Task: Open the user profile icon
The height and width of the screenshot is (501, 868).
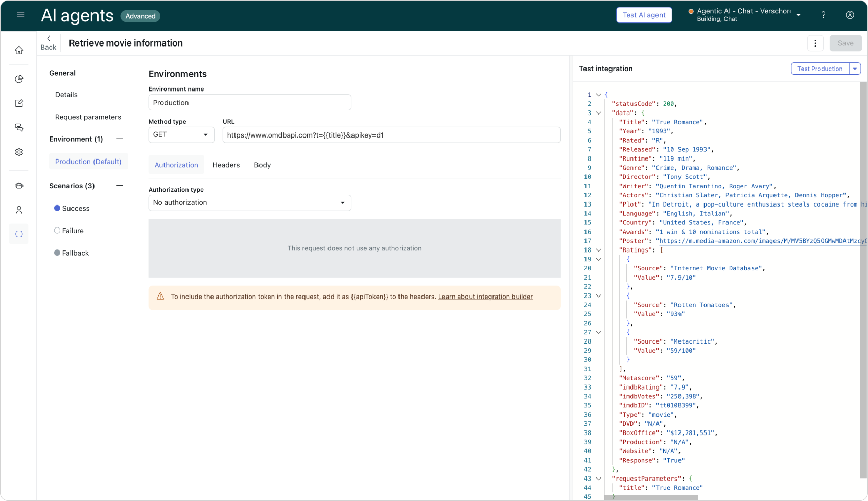Action: click(x=850, y=15)
